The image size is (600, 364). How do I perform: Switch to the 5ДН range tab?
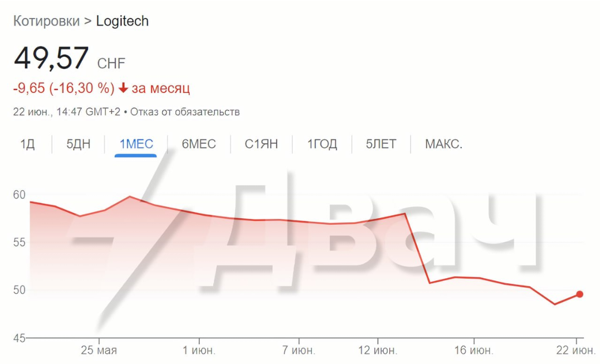click(78, 144)
